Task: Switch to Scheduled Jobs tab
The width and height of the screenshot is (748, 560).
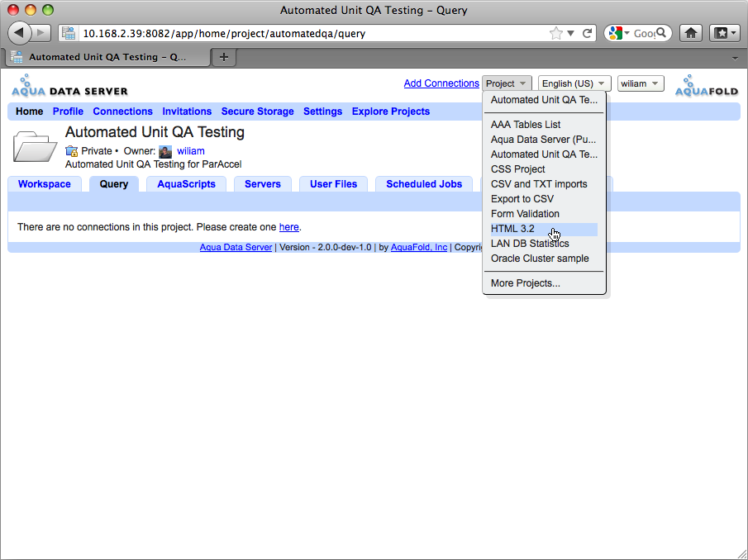Action: click(424, 184)
